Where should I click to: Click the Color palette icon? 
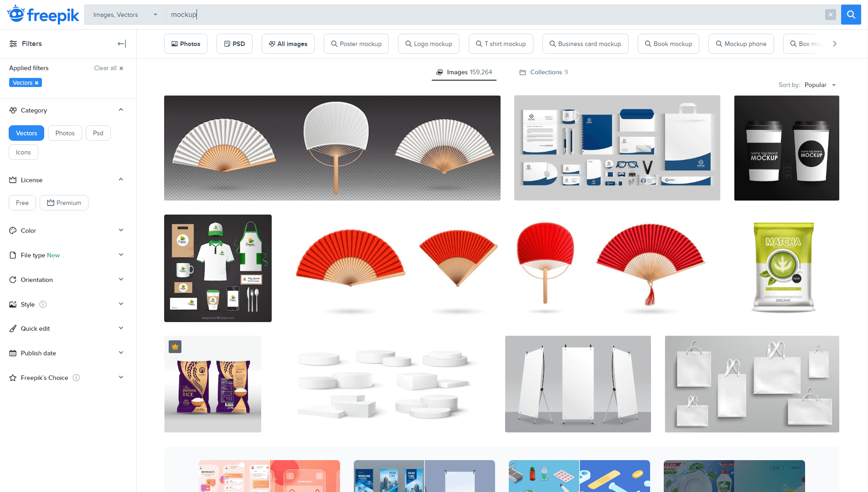coord(13,231)
